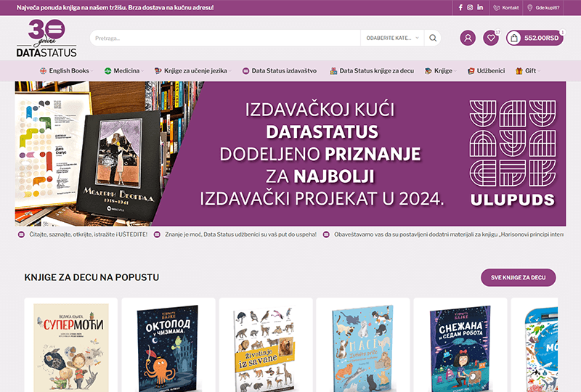This screenshot has height=392, width=581.
Task: Click Čitajte, saznajte, otkrijte ticker link
Action: [x=88, y=234]
